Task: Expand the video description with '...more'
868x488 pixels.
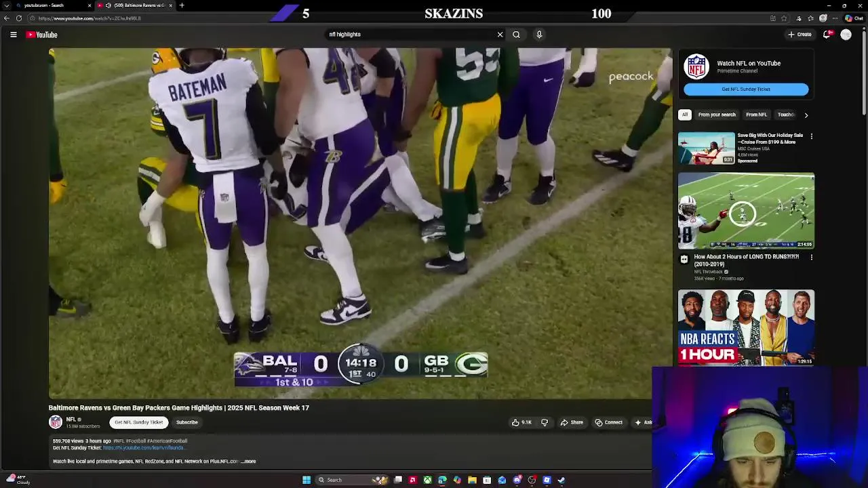Action: click(x=248, y=462)
